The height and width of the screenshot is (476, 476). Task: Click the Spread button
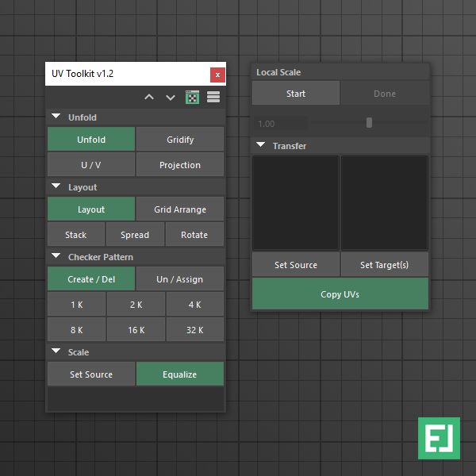click(135, 234)
